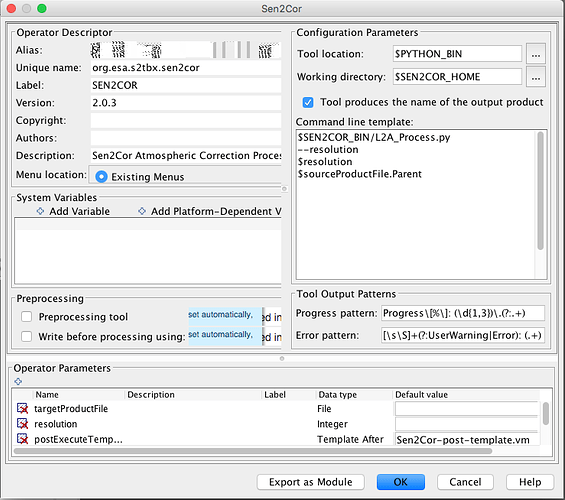The image size is (565, 500).
Task: Edit the Version field 2.0.3
Action: click(x=186, y=103)
